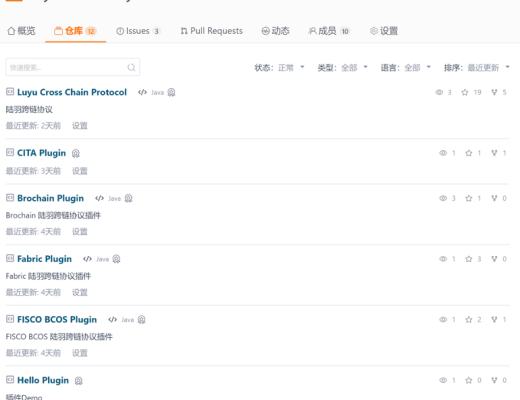This screenshot has width=520, height=400.
Task: Click the watch eye icon for Brochain Plugin
Action: (x=443, y=198)
